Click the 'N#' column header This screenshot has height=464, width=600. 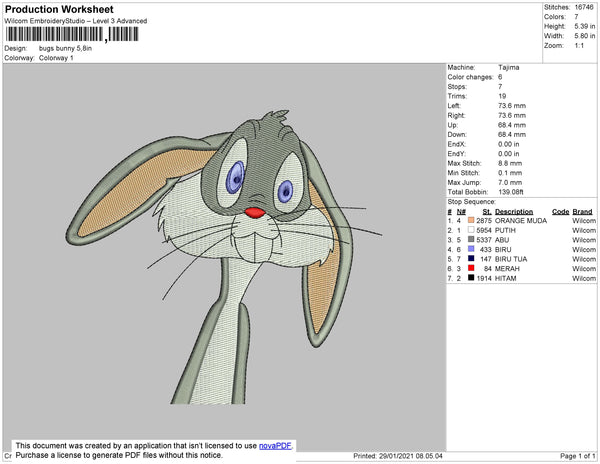pyautogui.click(x=461, y=212)
